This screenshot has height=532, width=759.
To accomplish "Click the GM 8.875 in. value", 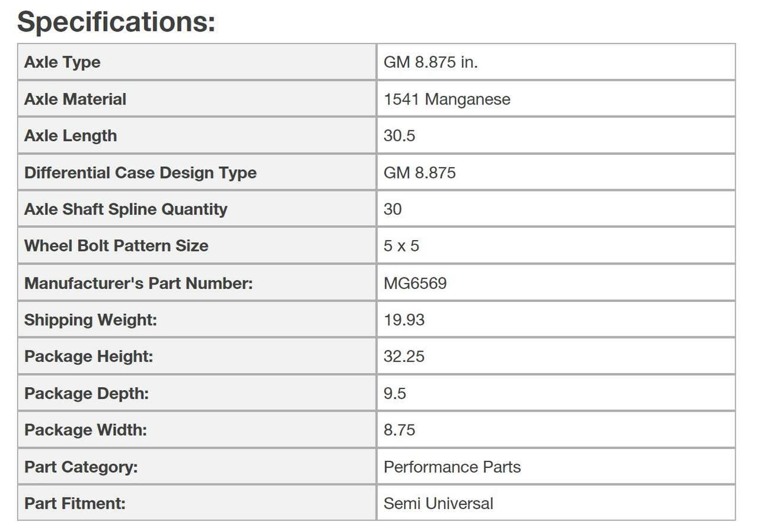I will [x=430, y=62].
